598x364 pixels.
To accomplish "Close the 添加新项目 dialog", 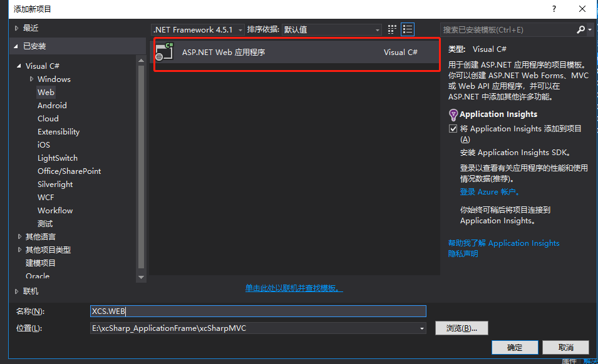I will 582,9.
